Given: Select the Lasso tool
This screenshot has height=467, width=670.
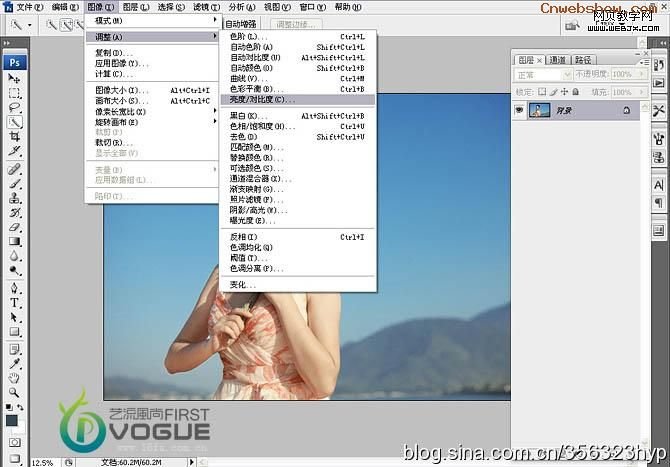Looking at the screenshot, I should [14, 108].
